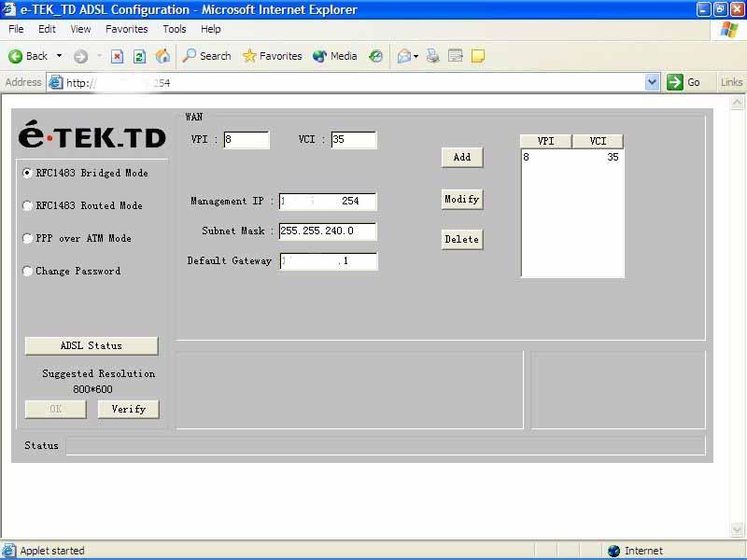Click the Modify button
This screenshot has height=560, width=747.
click(462, 199)
